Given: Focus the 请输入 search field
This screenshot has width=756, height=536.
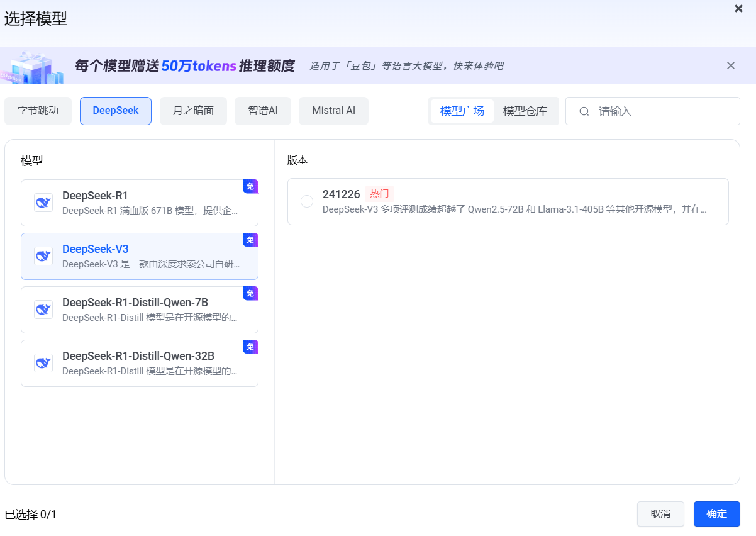Looking at the screenshot, I should coord(653,111).
